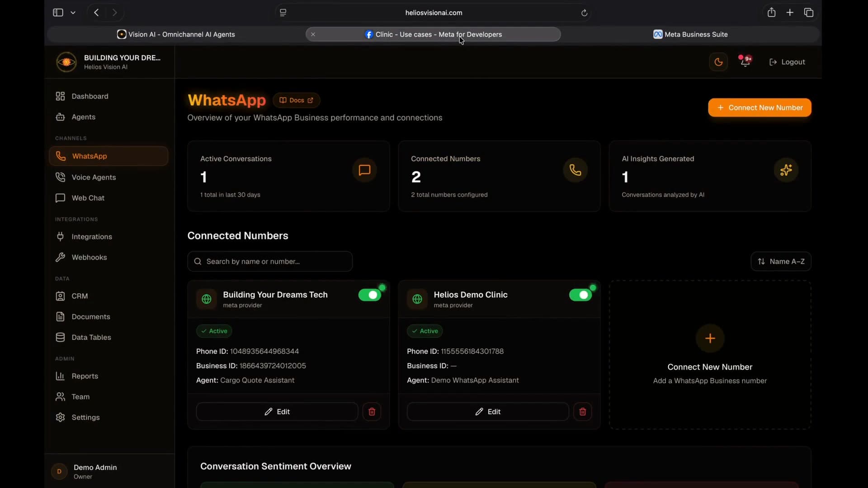
Task: Delete the Helios Demo Clinic number
Action: point(582,412)
